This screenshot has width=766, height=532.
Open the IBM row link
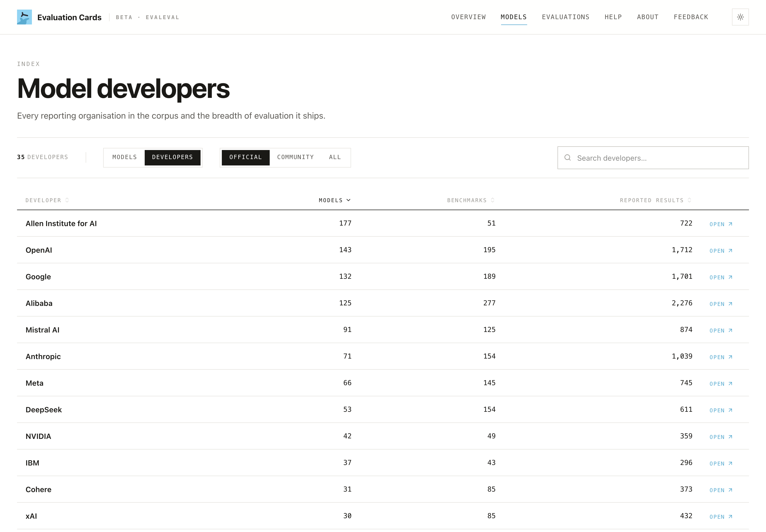721,464
